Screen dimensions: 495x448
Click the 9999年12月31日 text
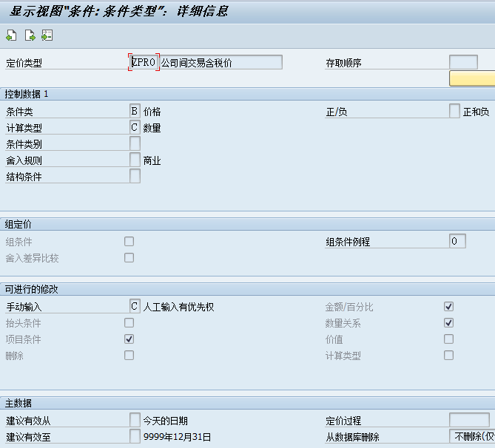point(177,437)
